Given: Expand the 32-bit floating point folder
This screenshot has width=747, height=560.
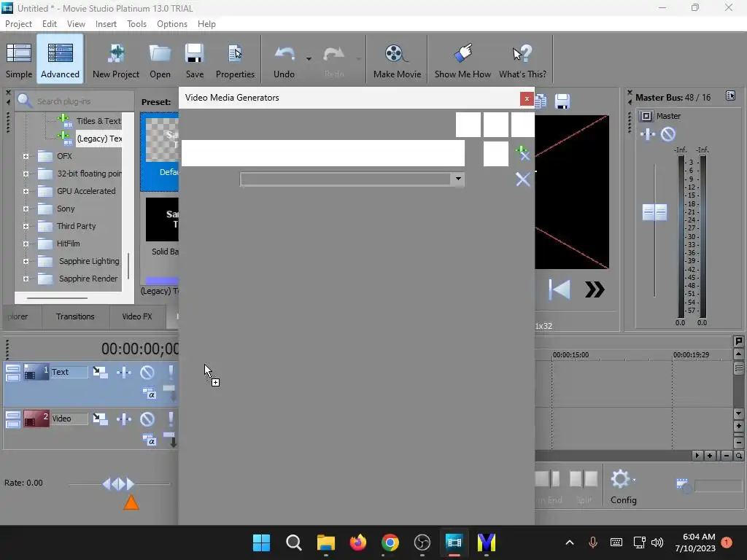Looking at the screenshot, I should click(26, 174).
